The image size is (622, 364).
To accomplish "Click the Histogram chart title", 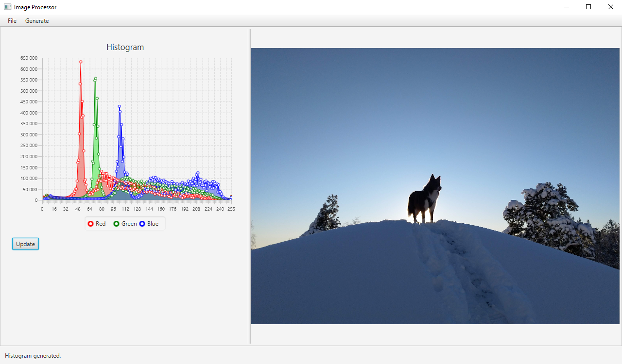I will point(125,47).
